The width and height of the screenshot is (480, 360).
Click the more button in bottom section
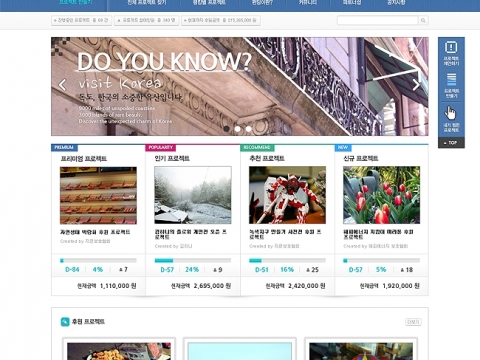click(413, 322)
